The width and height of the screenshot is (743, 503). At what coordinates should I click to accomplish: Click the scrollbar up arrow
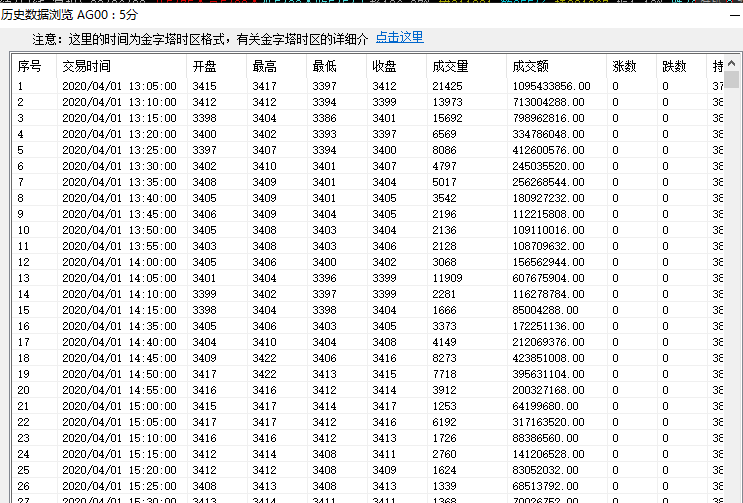(x=731, y=63)
